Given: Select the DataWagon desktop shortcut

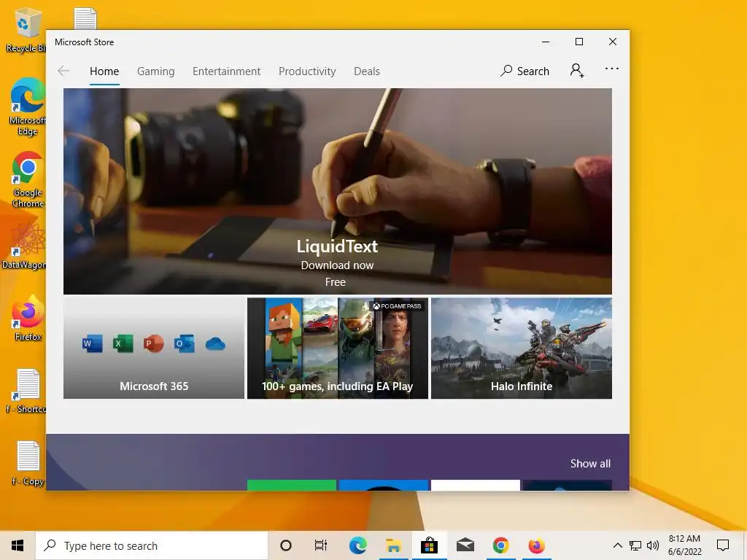Looking at the screenshot, I should (x=25, y=247).
